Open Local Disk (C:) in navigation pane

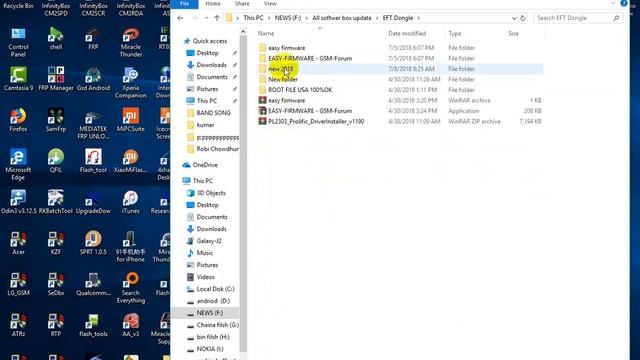215,289
